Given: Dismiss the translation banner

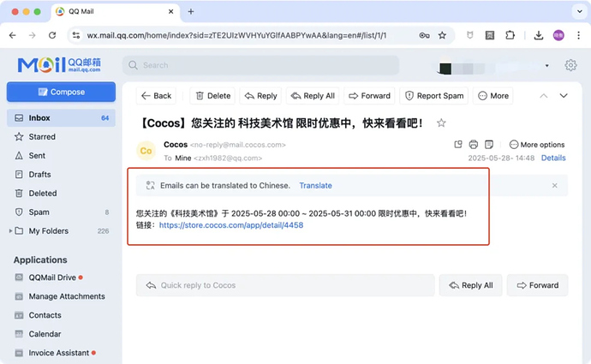Looking at the screenshot, I should click(x=554, y=185).
